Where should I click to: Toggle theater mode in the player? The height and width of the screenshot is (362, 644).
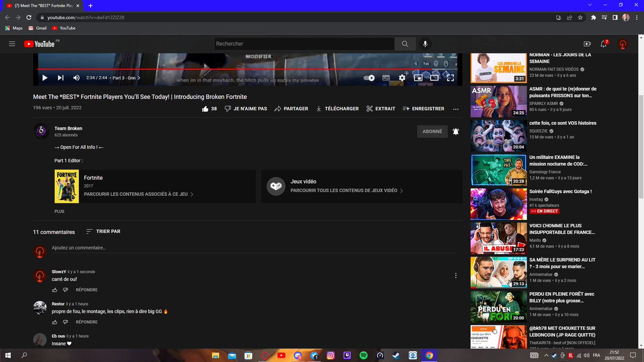click(434, 78)
